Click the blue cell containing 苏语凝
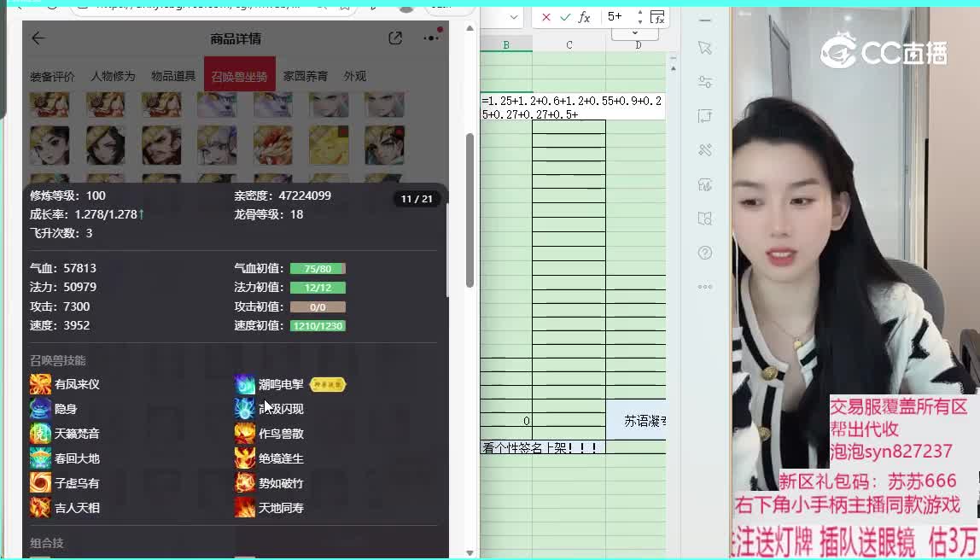 636,421
